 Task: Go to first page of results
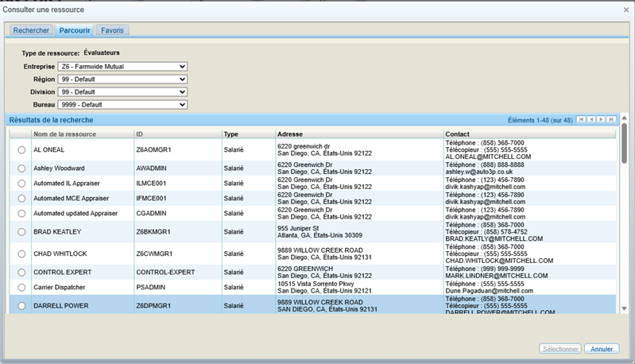(582, 120)
